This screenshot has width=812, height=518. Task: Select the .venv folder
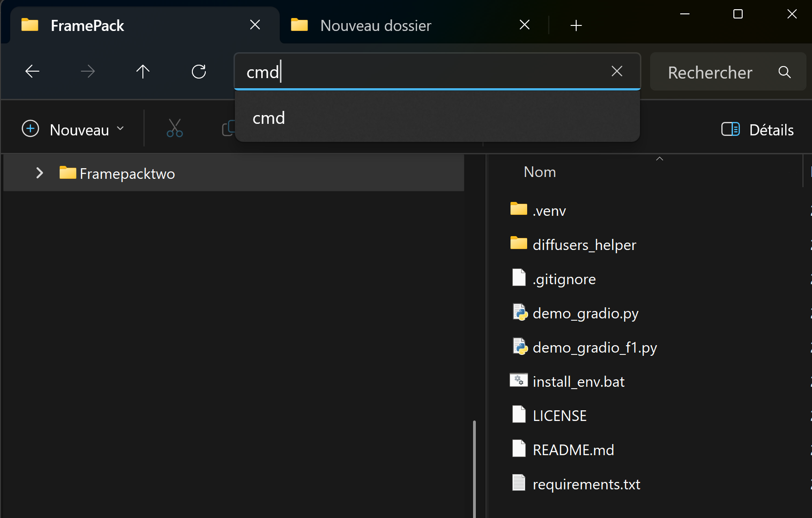pos(549,211)
